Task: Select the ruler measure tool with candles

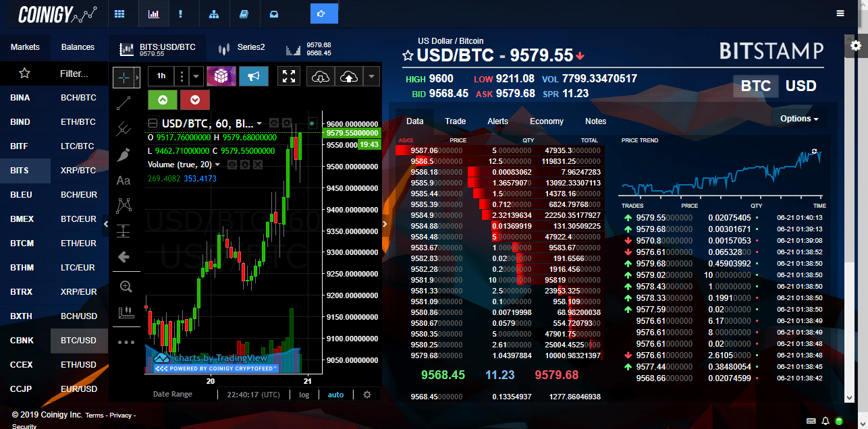Action: 126,312
